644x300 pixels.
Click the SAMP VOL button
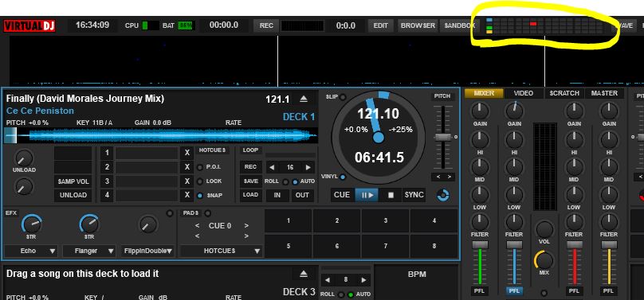[x=73, y=181]
